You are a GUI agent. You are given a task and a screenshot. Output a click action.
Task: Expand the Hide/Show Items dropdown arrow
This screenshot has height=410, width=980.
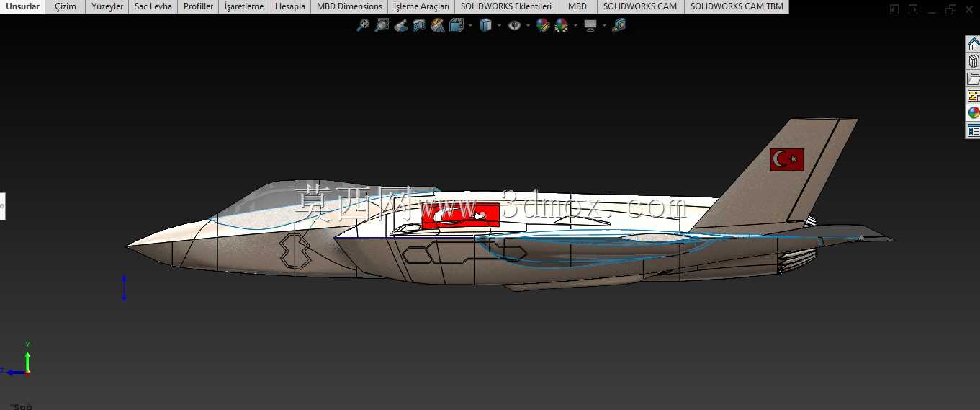(528, 25)
